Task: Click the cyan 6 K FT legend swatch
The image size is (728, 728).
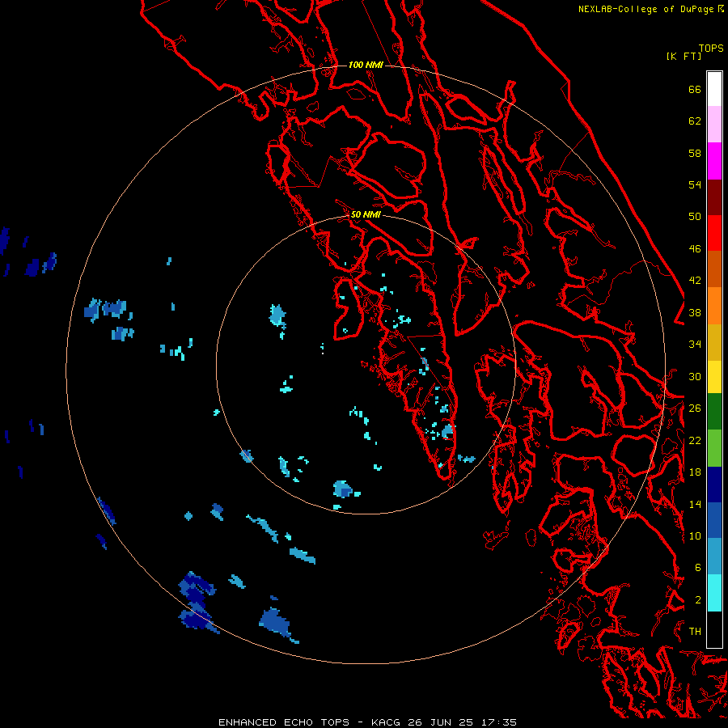Action: [714, 593]
